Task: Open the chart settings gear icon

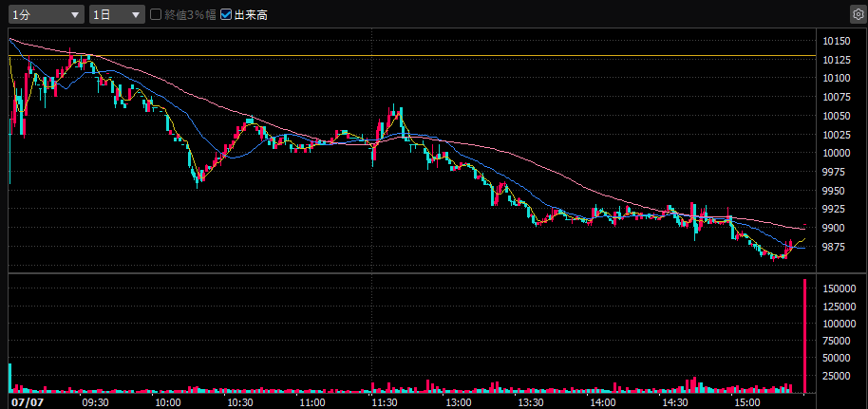Action: tap(858, 14)
